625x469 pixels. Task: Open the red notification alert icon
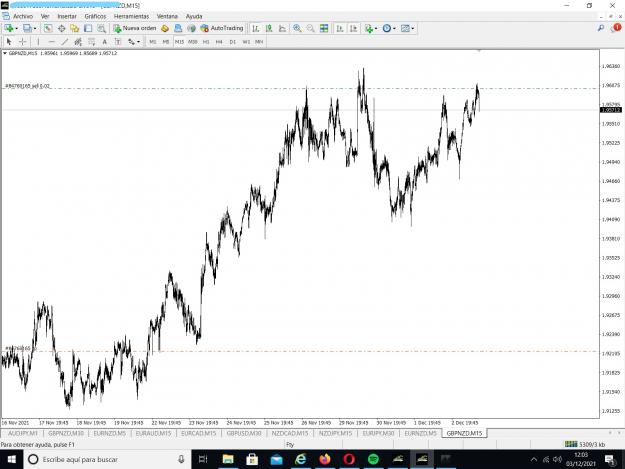click(x=617, y=27)
